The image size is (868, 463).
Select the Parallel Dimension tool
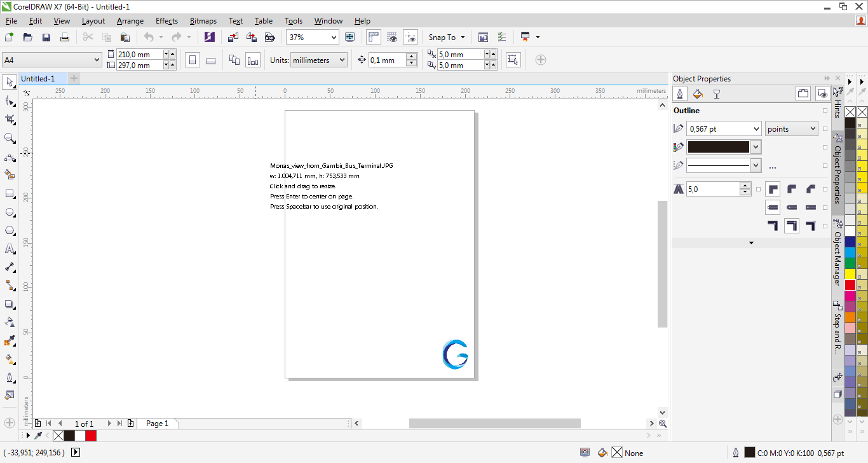10,267
